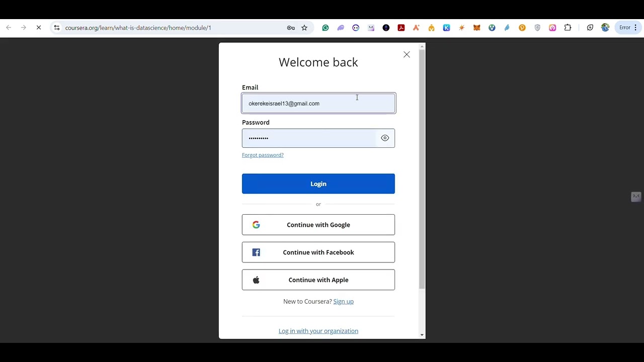Open the gray shield extension icon
This screenshot has width=644, height=362.
coord(537,28)
